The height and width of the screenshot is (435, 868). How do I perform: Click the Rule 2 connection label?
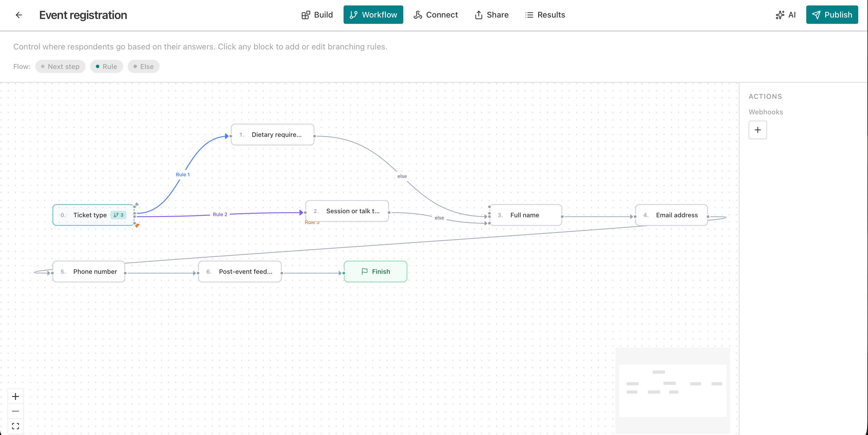click(x=220, y=214)
